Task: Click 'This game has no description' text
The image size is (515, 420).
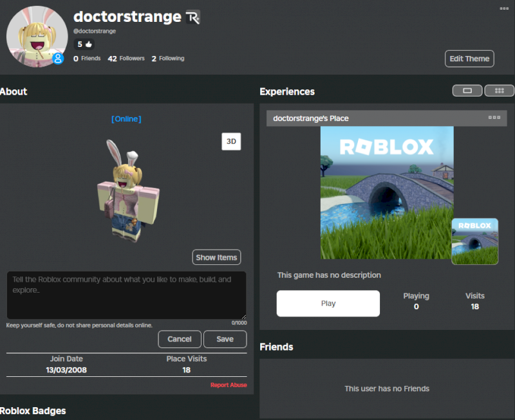Action: click(329, 275)
